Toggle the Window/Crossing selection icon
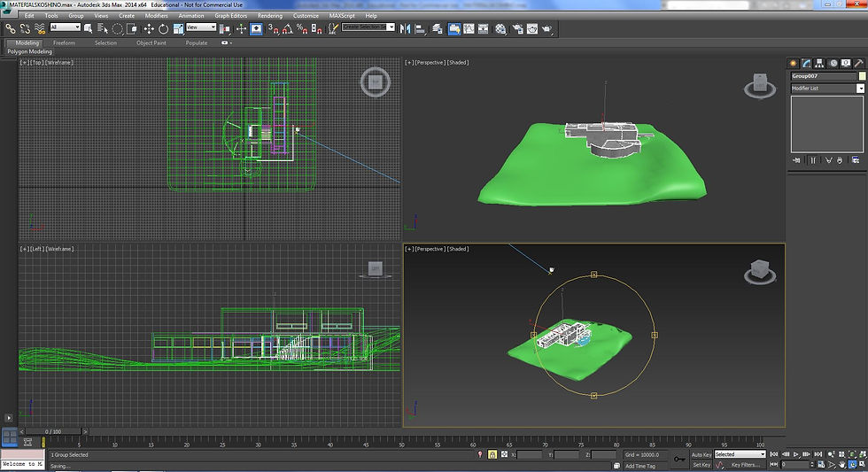The image size is (868, 472). pos(132,28)
